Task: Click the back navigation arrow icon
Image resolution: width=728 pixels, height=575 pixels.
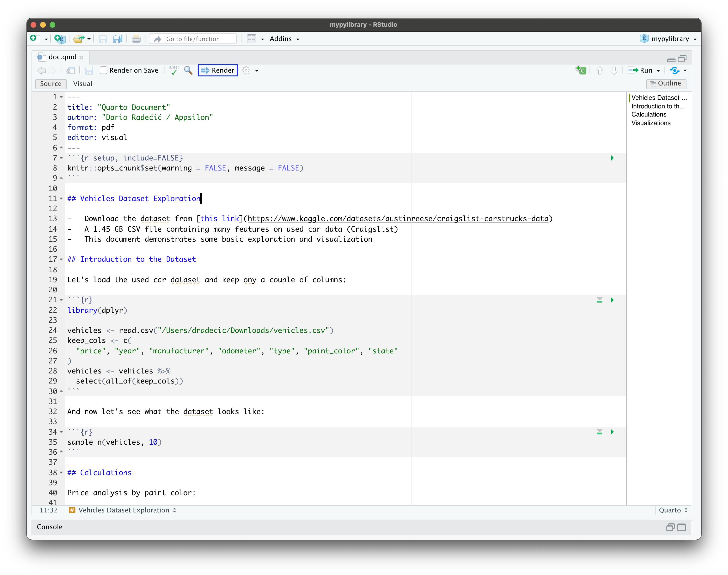Action: tap(42, 70)
